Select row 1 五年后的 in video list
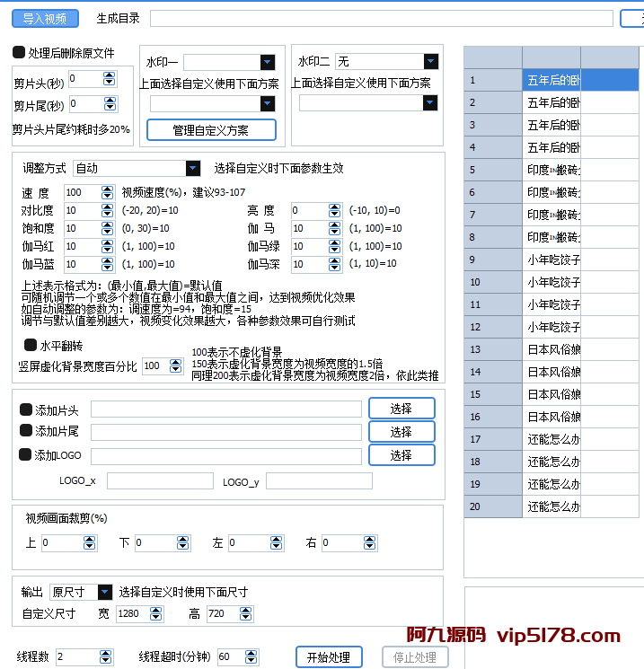 [551, 80]
